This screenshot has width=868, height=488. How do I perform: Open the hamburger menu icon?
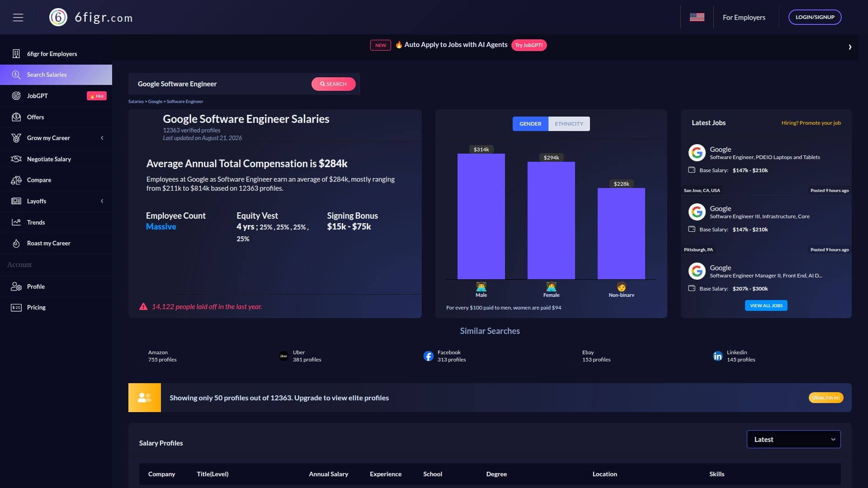tap(18, 17)
